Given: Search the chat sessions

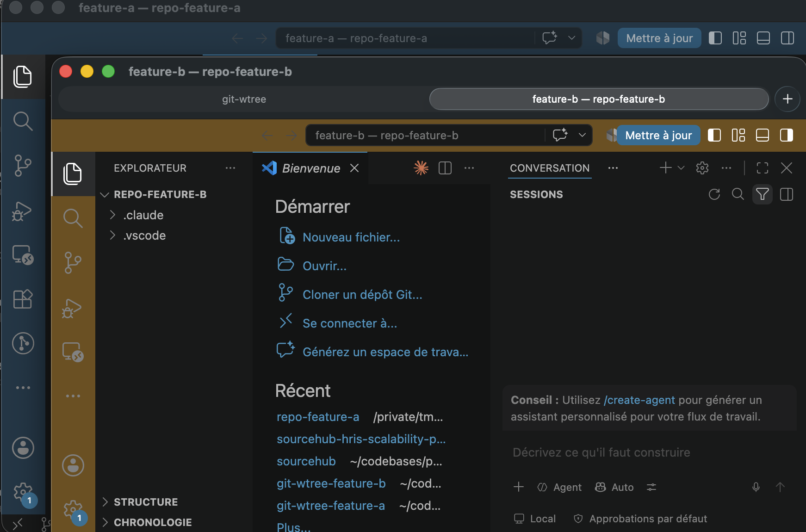Looking at the screenshot, I should coord(738,194).
